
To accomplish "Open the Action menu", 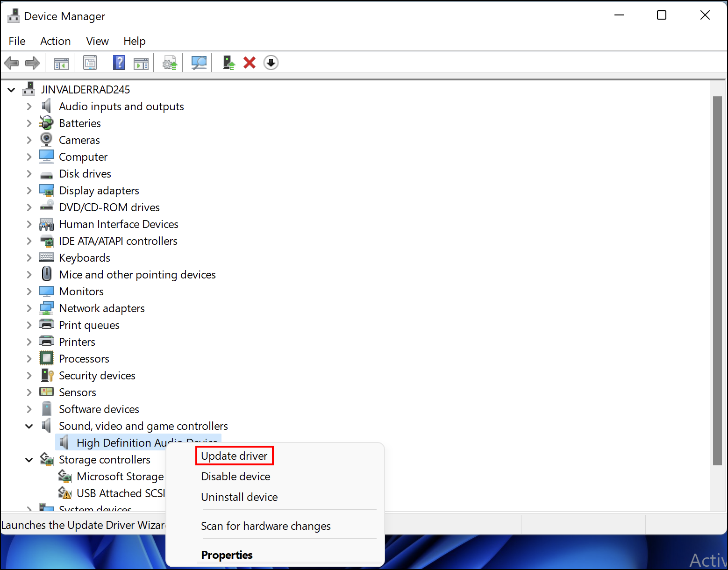I will [x=55, y=41].
